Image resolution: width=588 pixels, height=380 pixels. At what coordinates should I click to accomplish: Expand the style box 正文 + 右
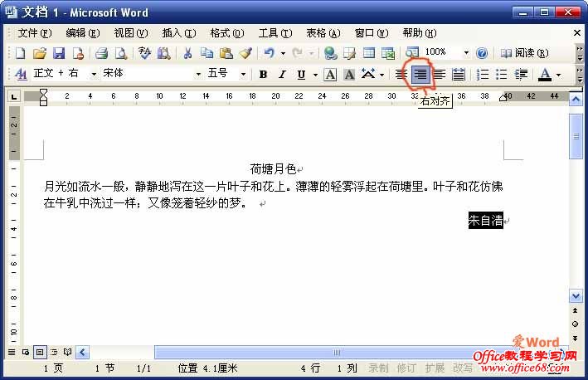click(x=94, y=74)
